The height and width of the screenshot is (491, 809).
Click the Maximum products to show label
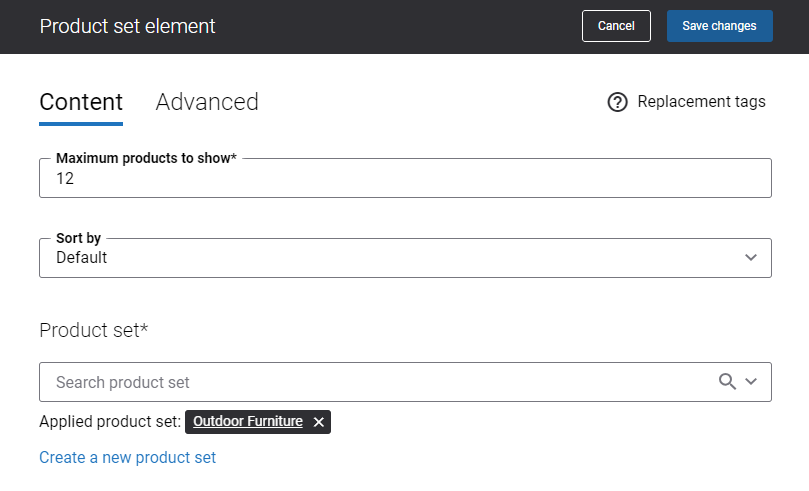pyautogui.click(x=146, y=158)
